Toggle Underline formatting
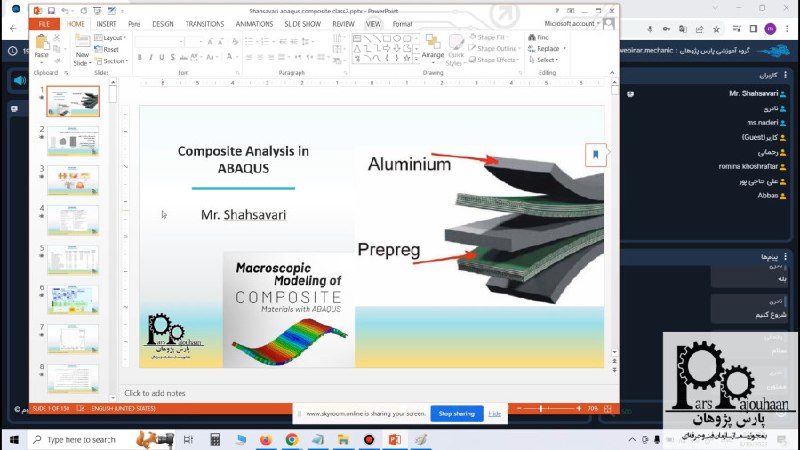Image resolution: width=800 pixels, height=450 pixels. [161, 57]
